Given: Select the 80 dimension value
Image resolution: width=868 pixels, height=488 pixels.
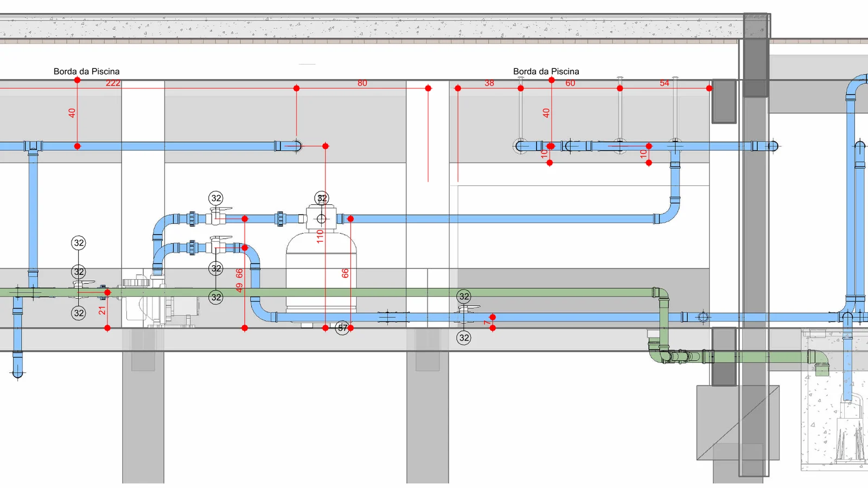Looking at the screenshot, I should (x=362, y=83).
